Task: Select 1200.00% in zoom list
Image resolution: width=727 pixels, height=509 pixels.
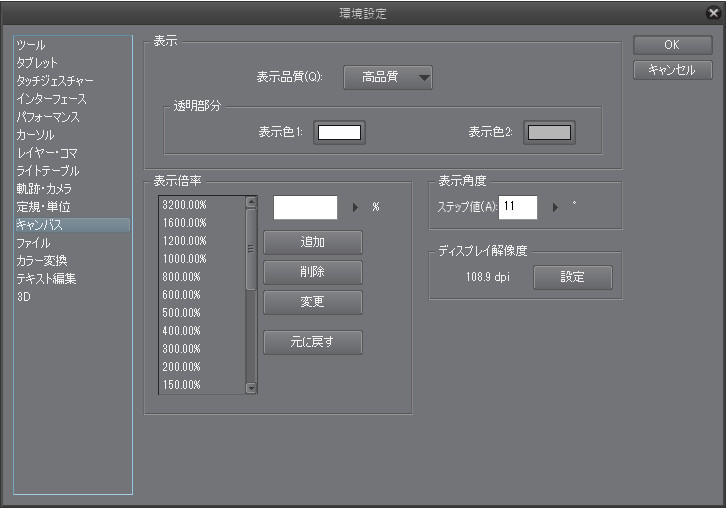Action: pyautogui.click(x=202, y=241)
